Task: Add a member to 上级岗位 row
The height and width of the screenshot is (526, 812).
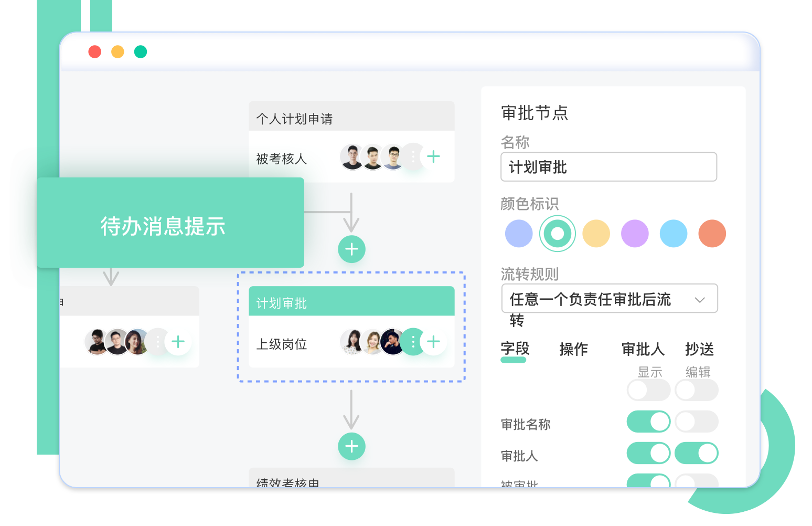Action: point(433,342)
